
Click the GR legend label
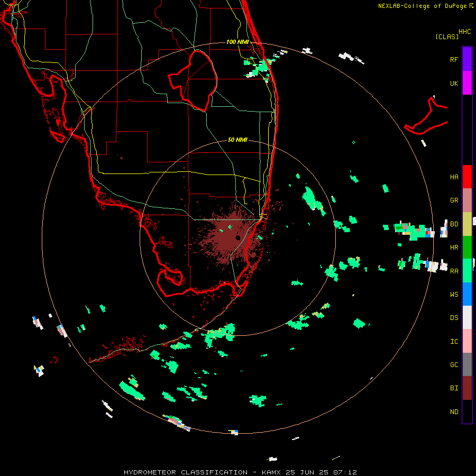(x=454, y=200)
